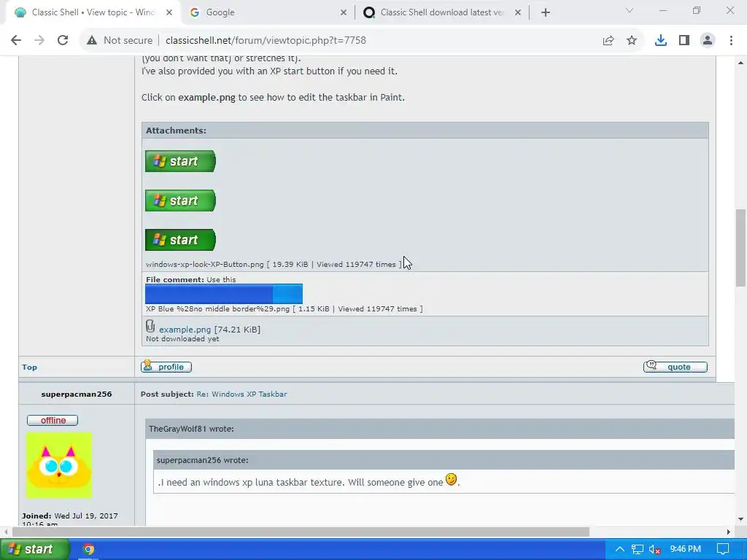Click the vertical page scrollbar thumb
Viewport: 747px width, 560px height.
[x=740, y=248]
